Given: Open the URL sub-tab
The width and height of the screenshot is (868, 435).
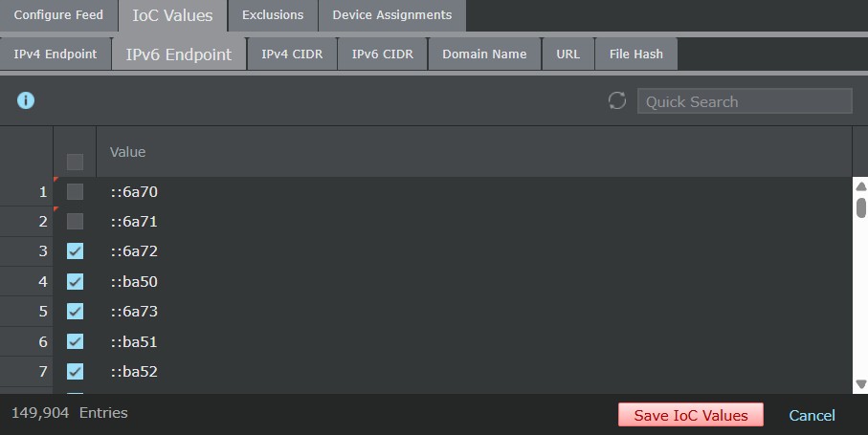Looking at the screenshot, I should [x=568, y=54].
